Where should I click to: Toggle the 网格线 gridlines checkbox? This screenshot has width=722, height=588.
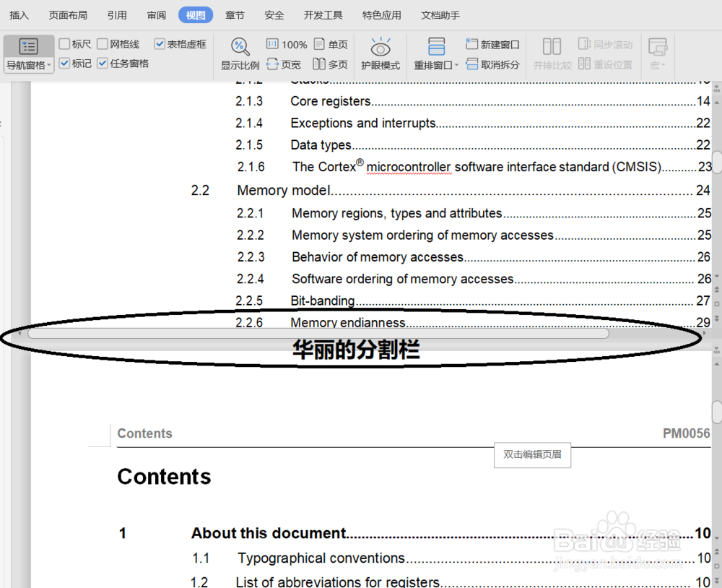(x=103, y=44)
